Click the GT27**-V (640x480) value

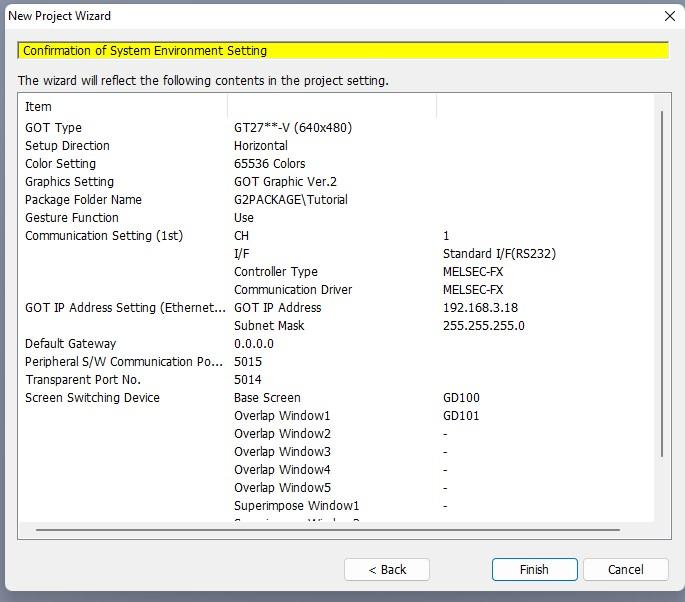click(x=293, y=128)
